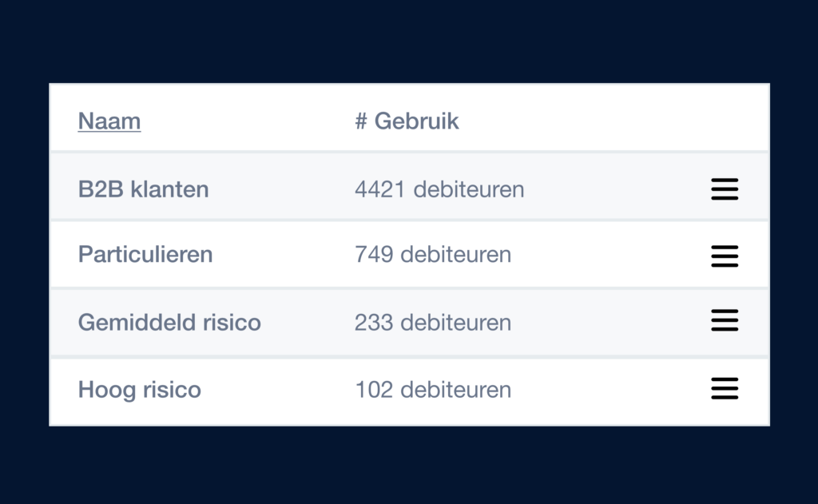818x504 pixels.
Task: Click 'debiteuren' text in the Particulieren row
Action: point(455,255)
